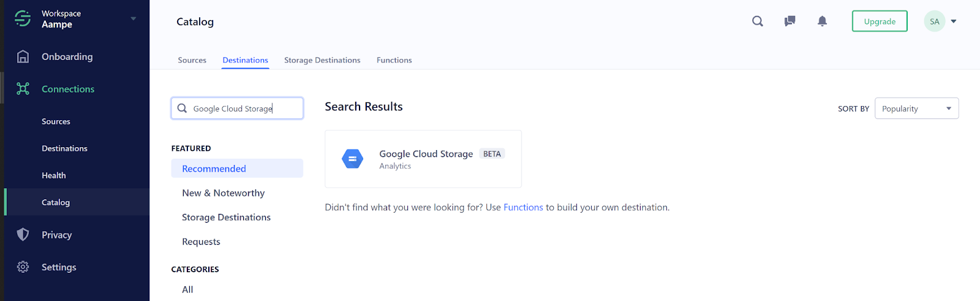980x301 pixels.
Task: Expand the Aampe workspace switcher
Action: click(133, 18)
